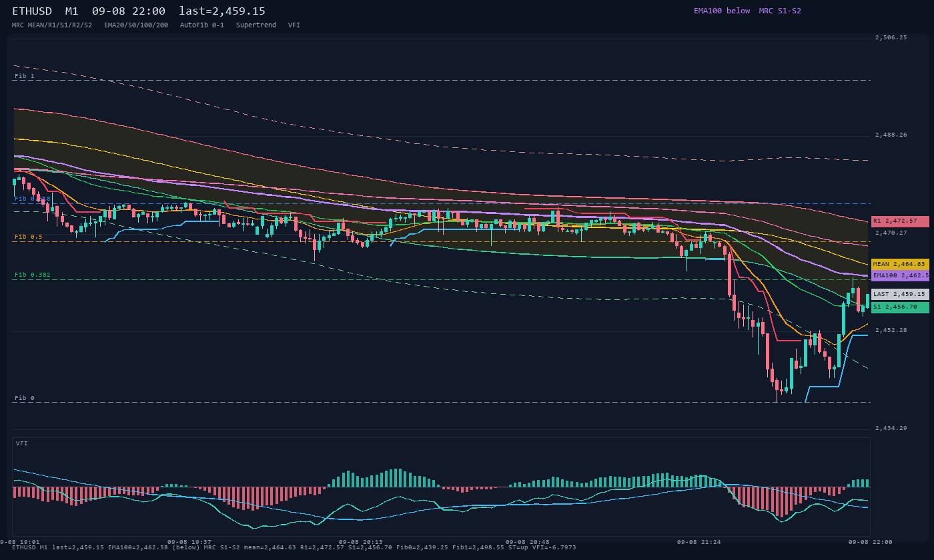Image resolution: width=934 pixels, height=560 pixels.
Task: Click the '09-08 21:24' time axis label
Action: coord(698,542)
